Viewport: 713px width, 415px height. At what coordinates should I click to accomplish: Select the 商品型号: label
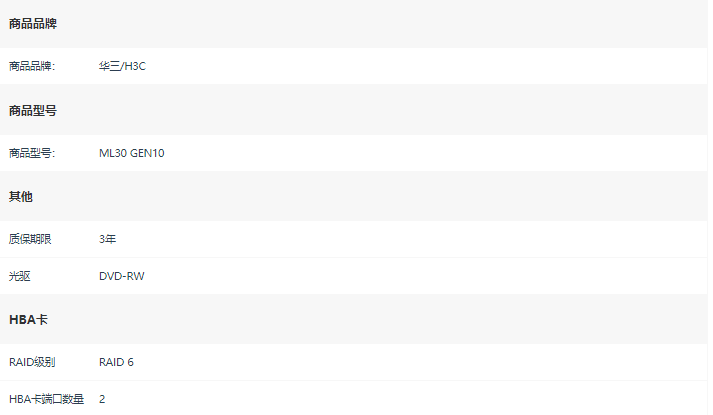[32, 153]
